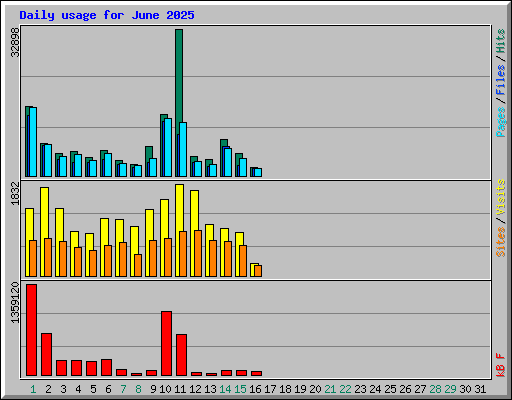The height and width of the screenshot is (400, 512).
Task: Click the red KB bar for day 10
Action: pos(166,344)
